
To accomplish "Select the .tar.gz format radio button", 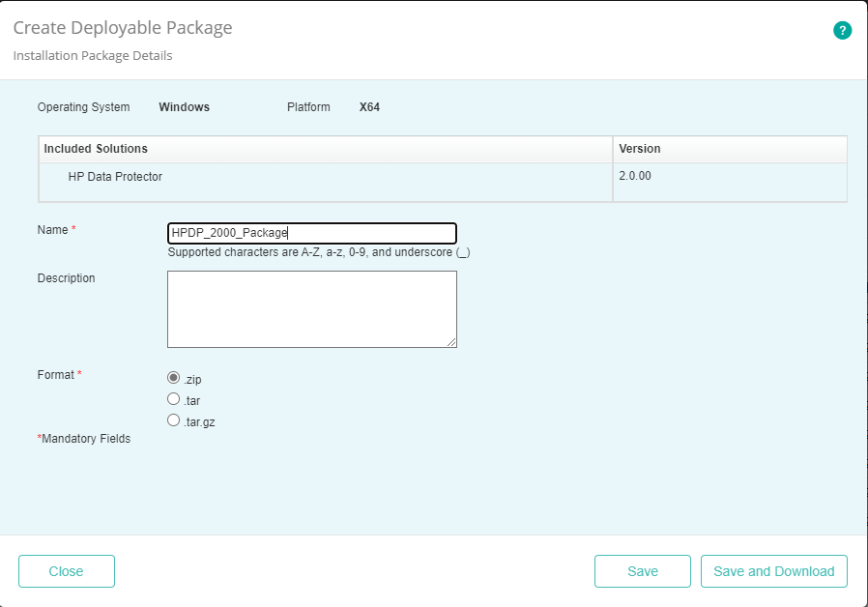I will pos(173,419).
